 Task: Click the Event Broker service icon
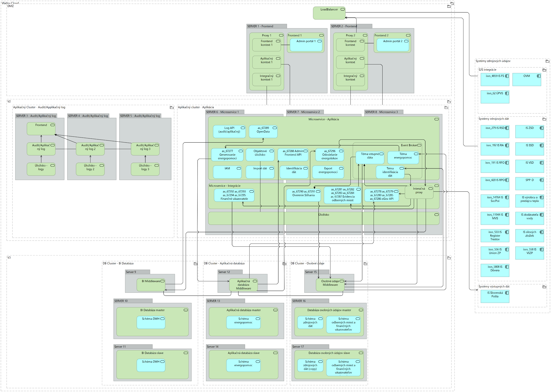click(x=419, y=145)
